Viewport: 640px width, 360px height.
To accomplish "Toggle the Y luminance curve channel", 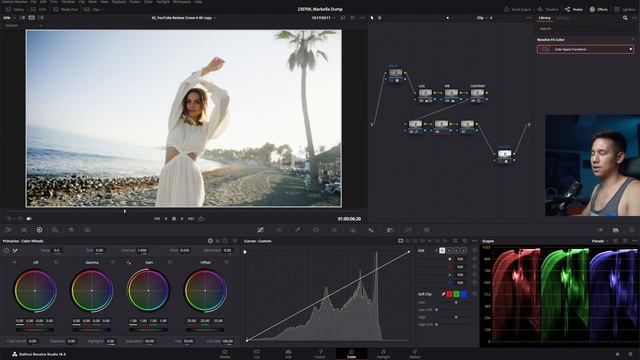I will [442, 250].
